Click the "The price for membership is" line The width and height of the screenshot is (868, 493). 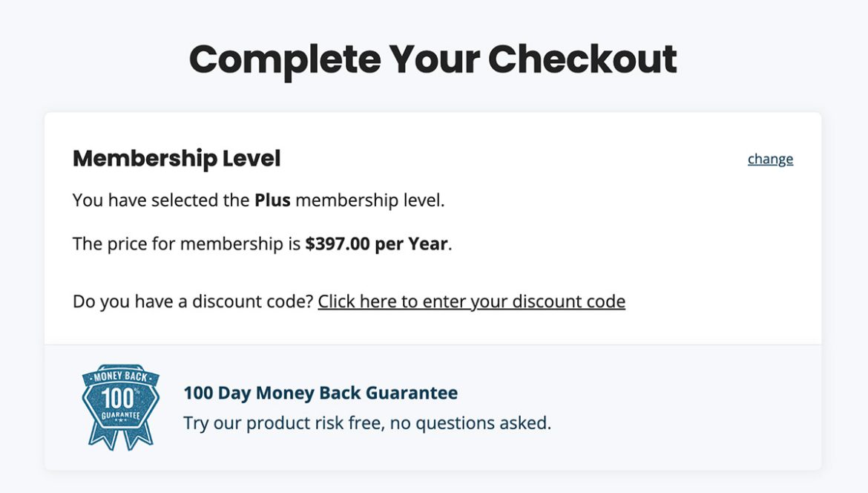pos(184,243)
